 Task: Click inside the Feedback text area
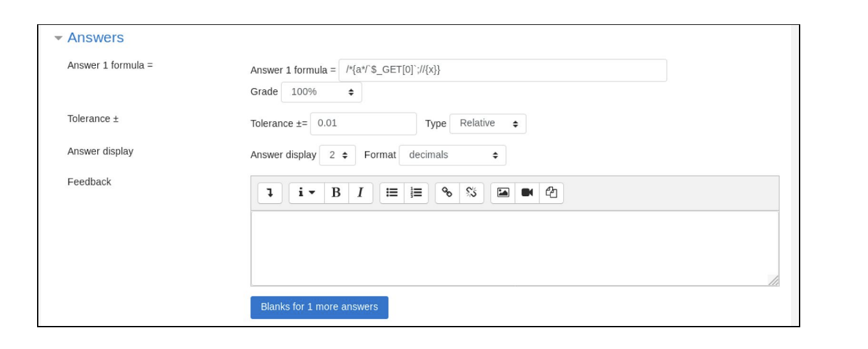515,248
